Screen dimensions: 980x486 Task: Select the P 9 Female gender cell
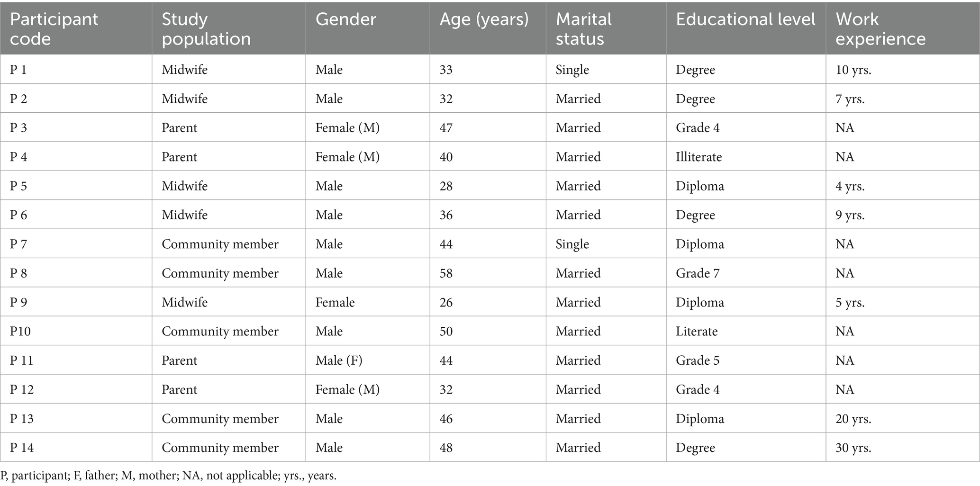[x=368, y=302]
